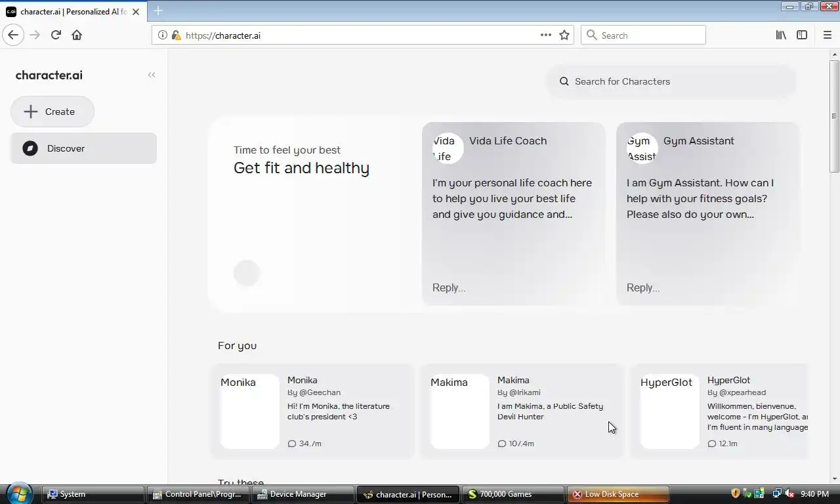Click the page scrollbar down arrow
The width and height of the screenshot is (840, 504).
834,478
